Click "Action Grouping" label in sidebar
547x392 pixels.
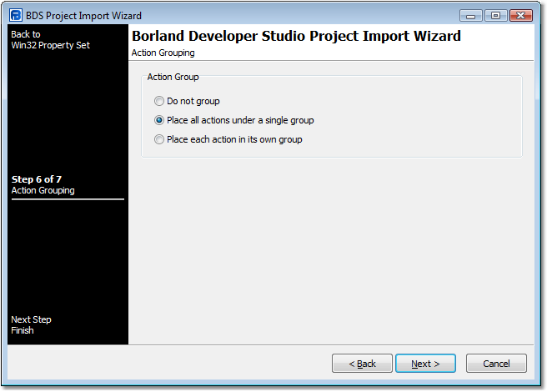43,190
